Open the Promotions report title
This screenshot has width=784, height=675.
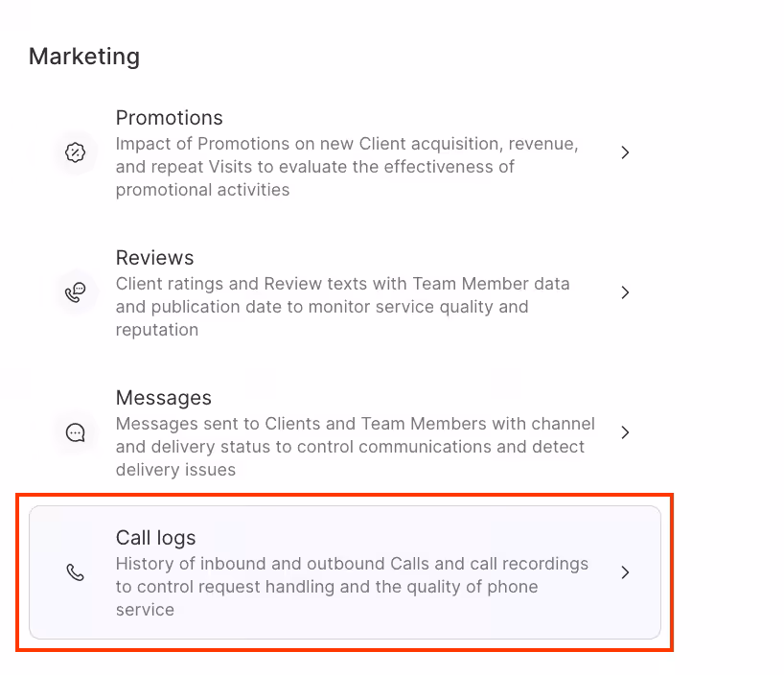pyautogui.click(x=169, y=118)
